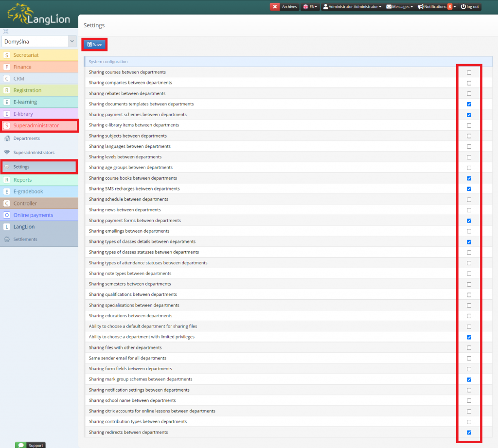Open the Support chat button
This screenshot has height=448, width=498.
[30, 445]
